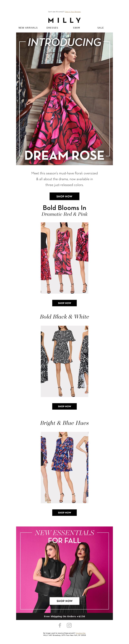
Task: Click the MILLY logo at top
Action: point(64,20)
